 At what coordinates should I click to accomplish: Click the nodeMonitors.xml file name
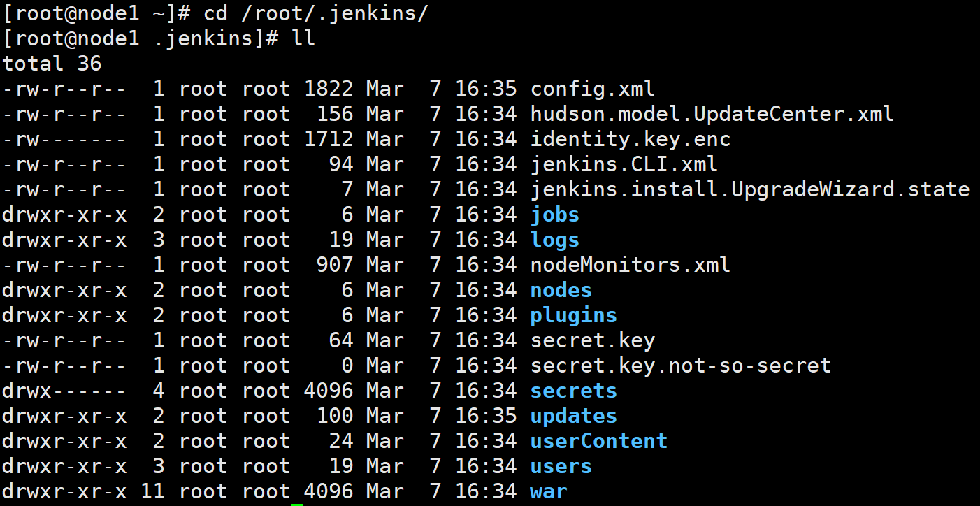[630, 265]
